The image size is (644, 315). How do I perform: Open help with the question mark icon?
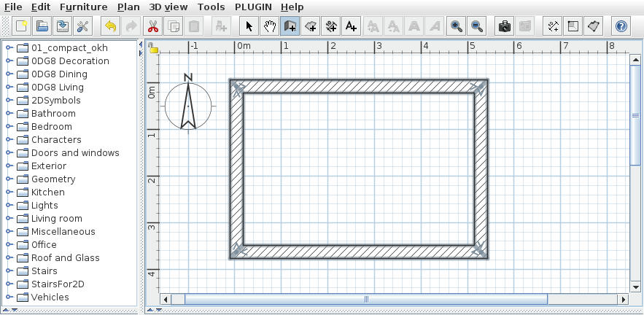click(x=621, y=27)
